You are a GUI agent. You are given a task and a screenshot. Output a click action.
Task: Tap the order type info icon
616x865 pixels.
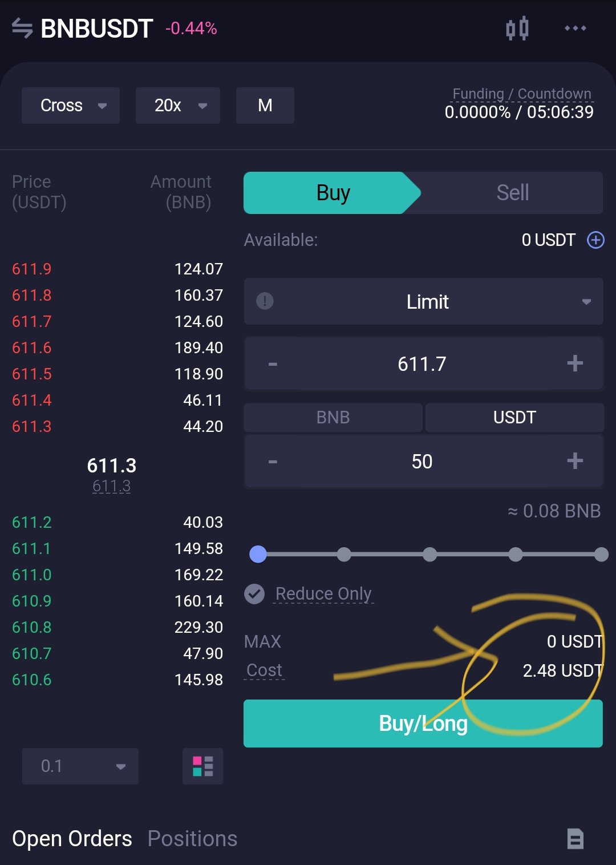[265, 301]
